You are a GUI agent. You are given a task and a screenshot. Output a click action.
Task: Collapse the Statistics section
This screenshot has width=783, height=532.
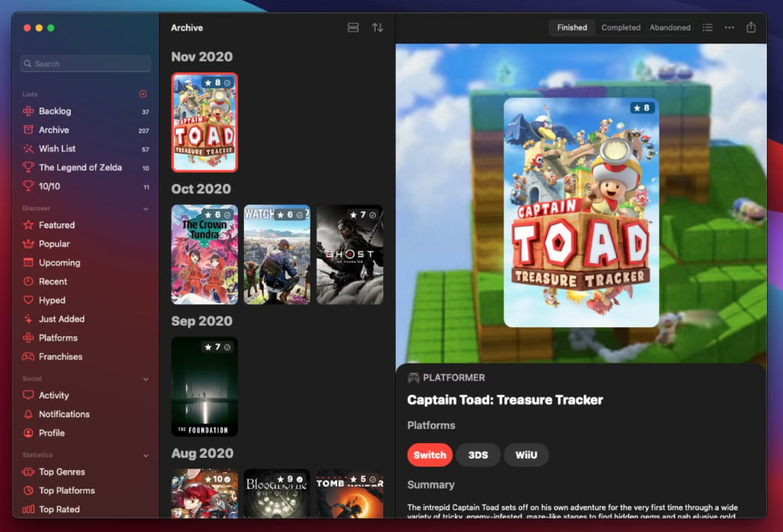(x=146, y=456)
